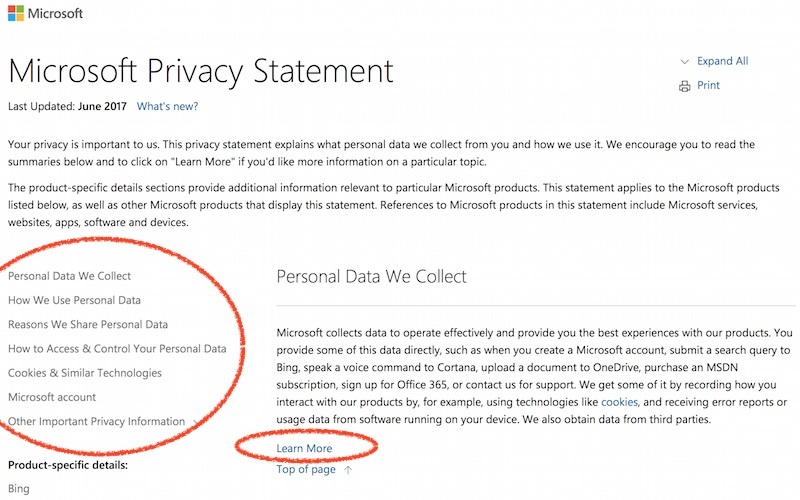Jump to How to Access & Control Your Personal Data
The height and width of the screenshot is (500, 800).
coord(117,348)
